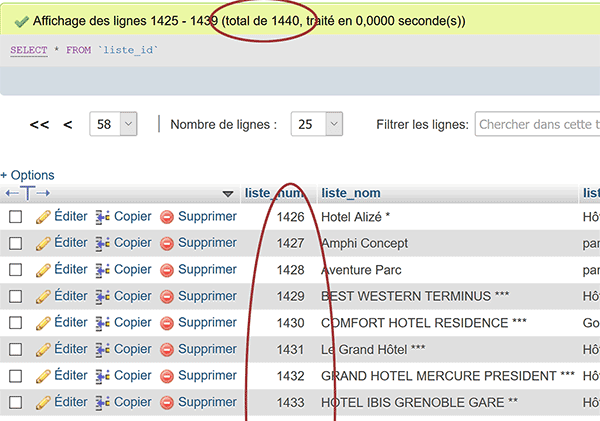Click the full texts toggle arrows icon
Screen dimensions: 600x421
(x=28, y=193)
